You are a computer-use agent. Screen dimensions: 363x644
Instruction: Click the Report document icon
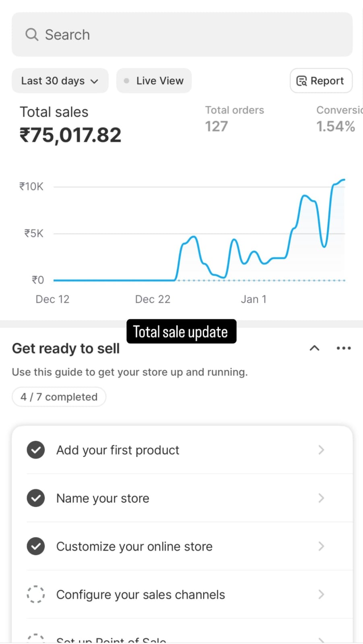coord(301,81)
